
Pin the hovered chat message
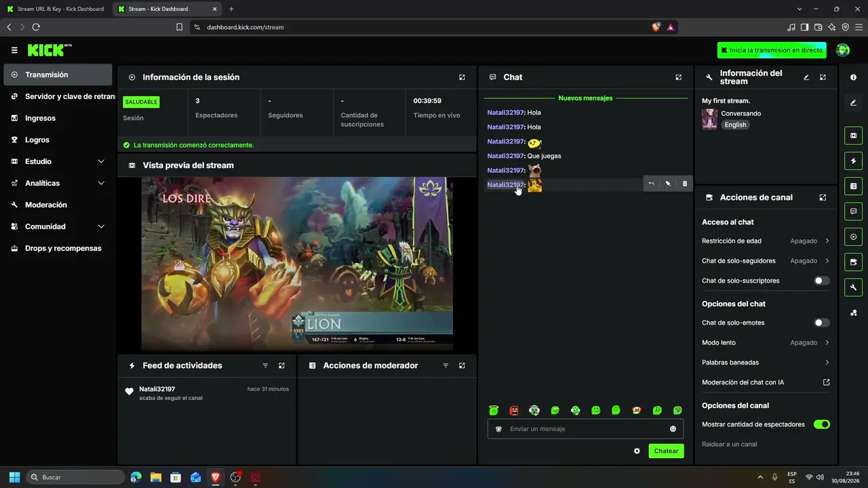tap(668, 184)
